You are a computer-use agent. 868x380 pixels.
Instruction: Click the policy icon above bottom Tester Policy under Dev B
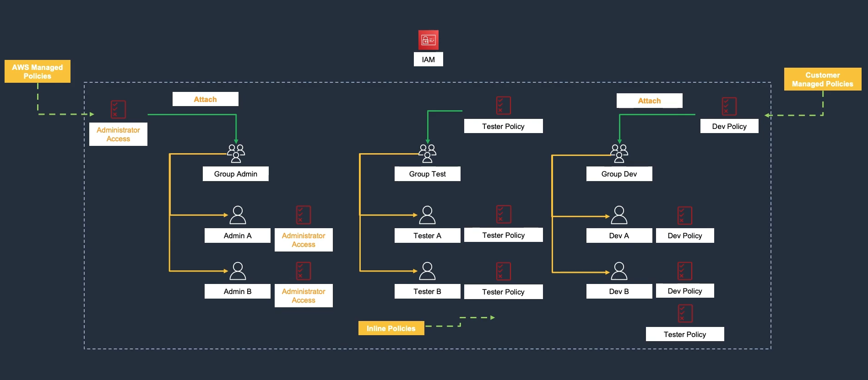pos(685,314)
